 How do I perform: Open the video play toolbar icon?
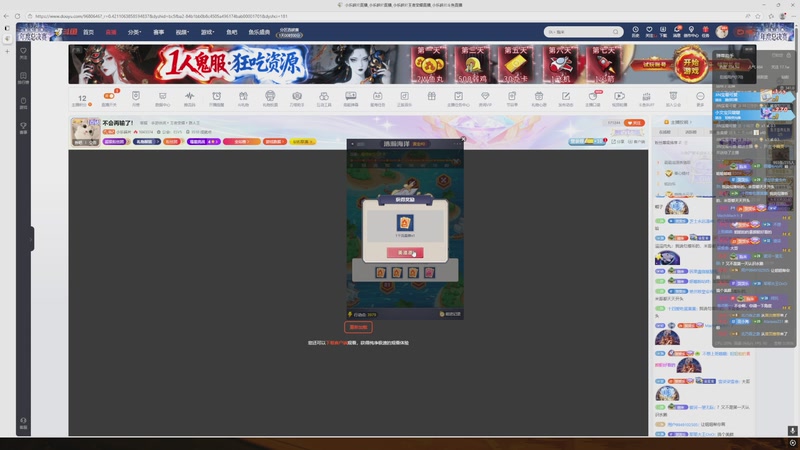click(619, 98)
